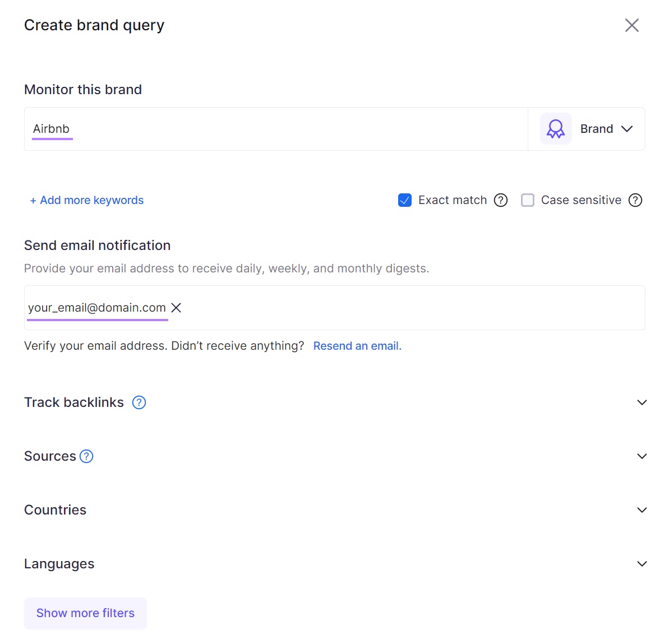The width and height of the screenshot is (669, 644).
Task: Toggle Exact match via its label
Action: point(452,200)
